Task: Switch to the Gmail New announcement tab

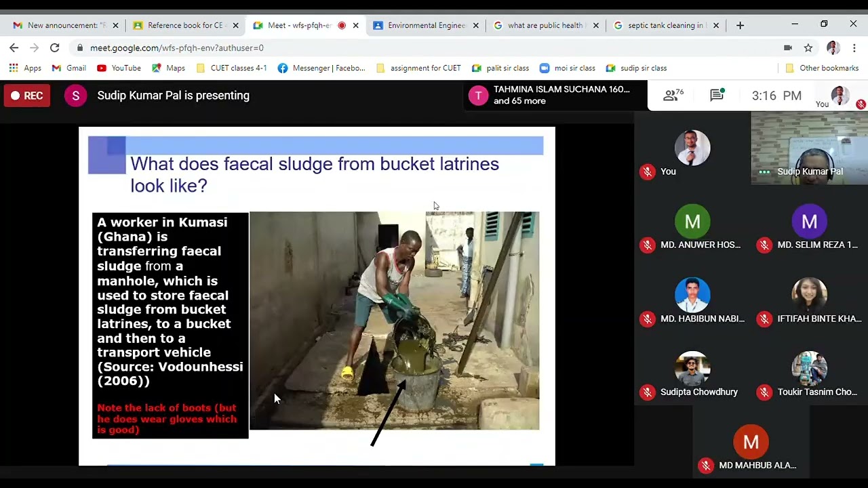Action: (66, 25)
